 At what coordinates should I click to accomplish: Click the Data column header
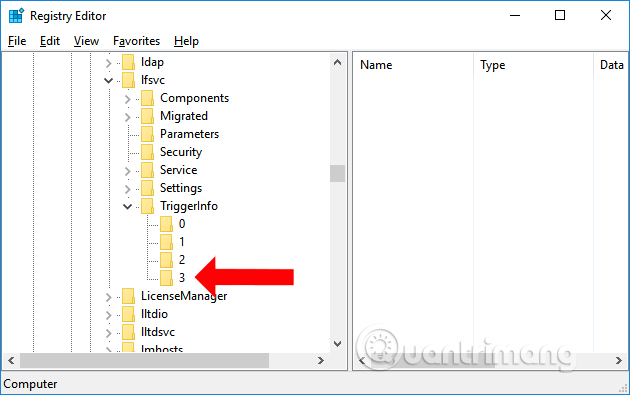pos(611,65)
